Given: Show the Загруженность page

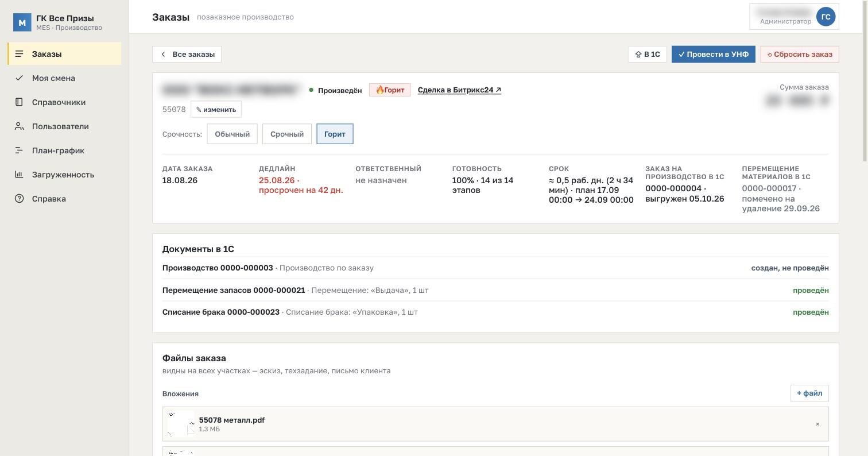Looking at the screenshot, I should (64, 175).
